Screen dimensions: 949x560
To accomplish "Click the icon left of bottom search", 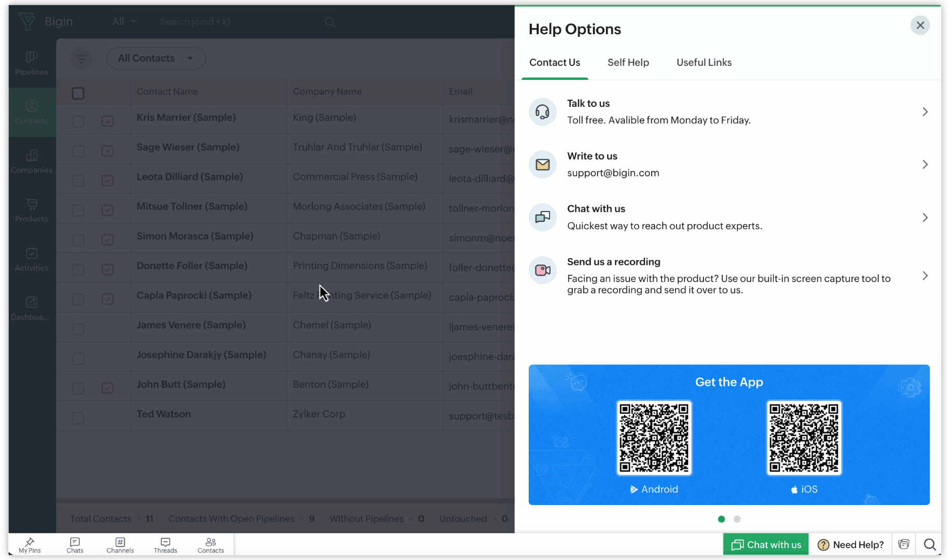I will (904, 544).
